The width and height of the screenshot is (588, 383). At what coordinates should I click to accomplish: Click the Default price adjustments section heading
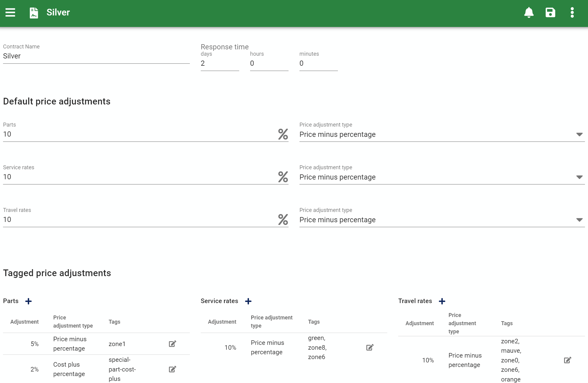point(57,101)
